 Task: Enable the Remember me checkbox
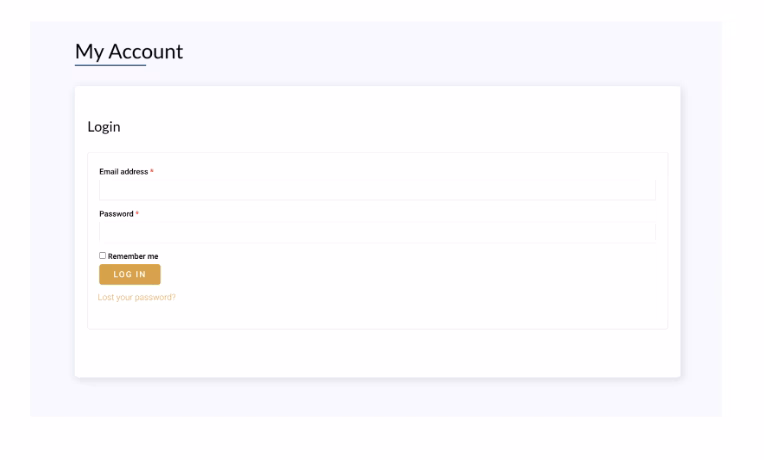point(102,256)
